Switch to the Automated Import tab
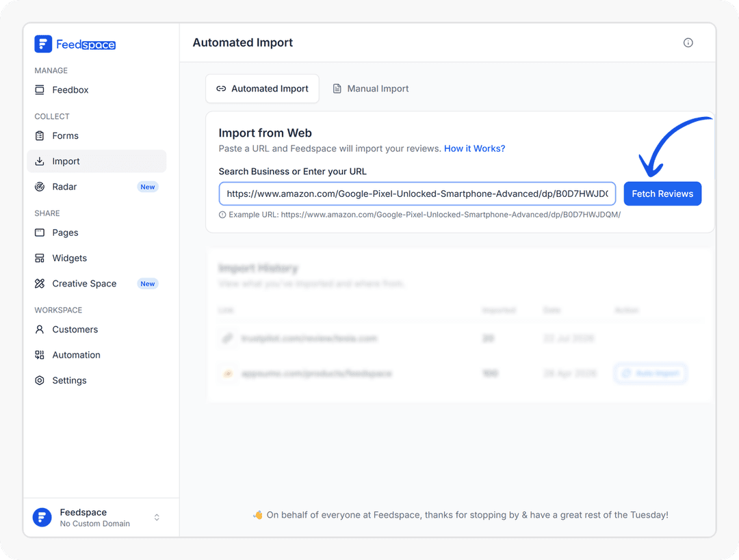The image size is (739, 560). (262, 88)
